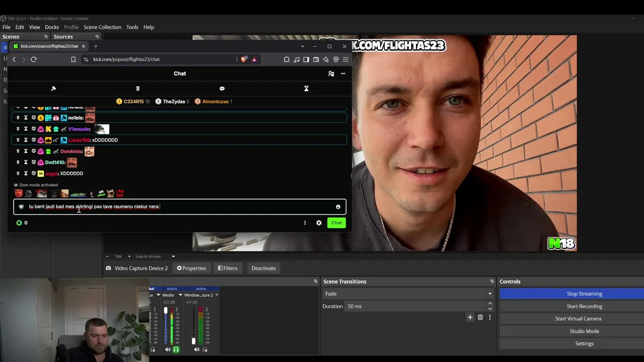Toggle monitoring headphone for Window Capture 2
This screenshot has height=362, width=644.
tap(205, 349)
